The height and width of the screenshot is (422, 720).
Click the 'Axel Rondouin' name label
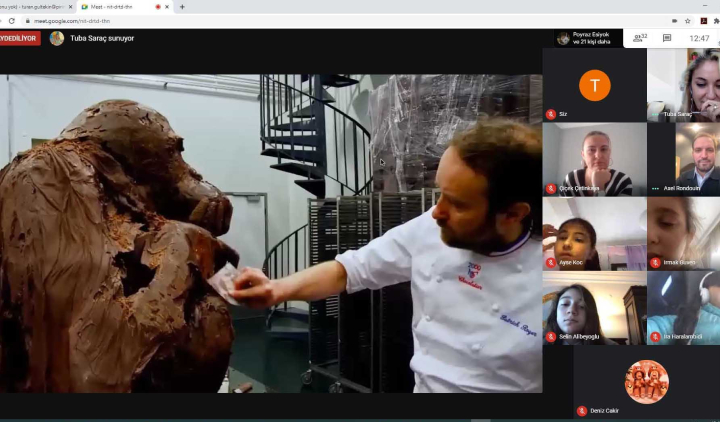tap(681, 188)
